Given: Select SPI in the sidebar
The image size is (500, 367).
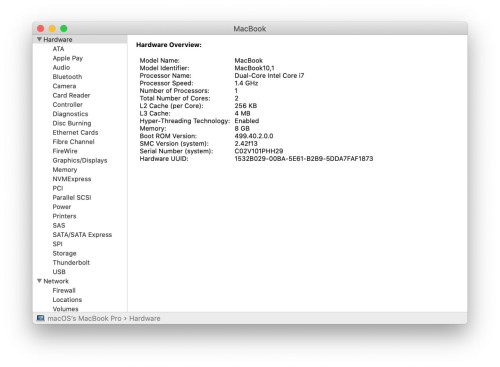Looking at the screenshot, I should (x=57, y=244).
